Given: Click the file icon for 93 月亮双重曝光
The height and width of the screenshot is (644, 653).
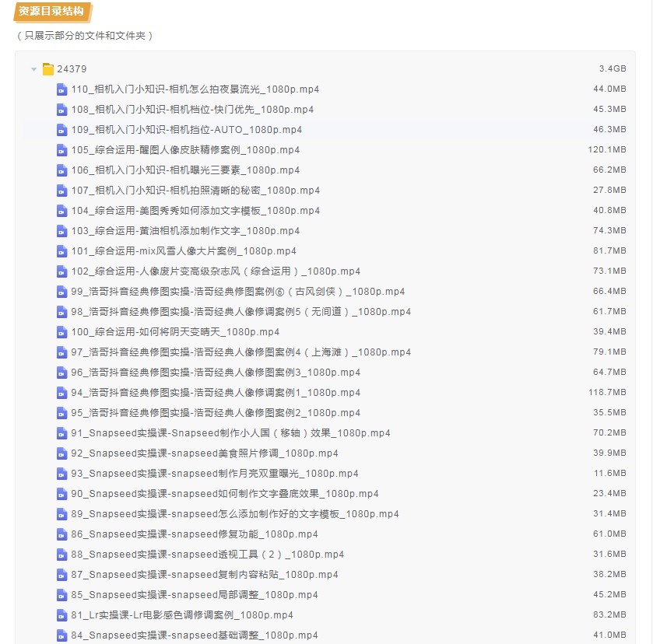Looking at the screenshot, I should point(61,474).
